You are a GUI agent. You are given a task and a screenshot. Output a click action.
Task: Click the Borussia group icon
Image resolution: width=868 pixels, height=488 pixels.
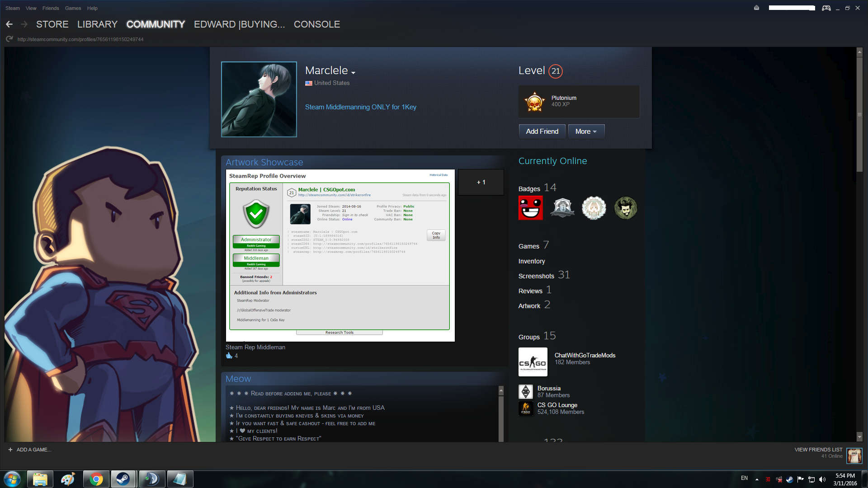coord(526,392)
